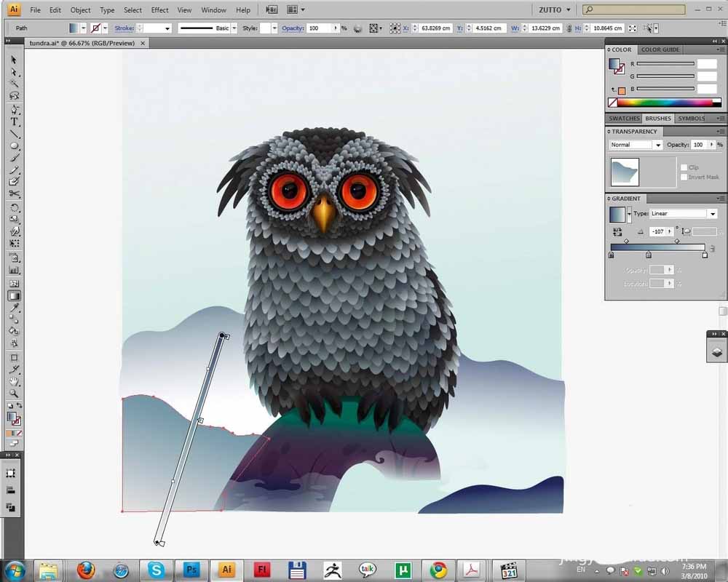Select the Direct Selection tool
The image size is (728, 582).
click(x=14, y=72)
